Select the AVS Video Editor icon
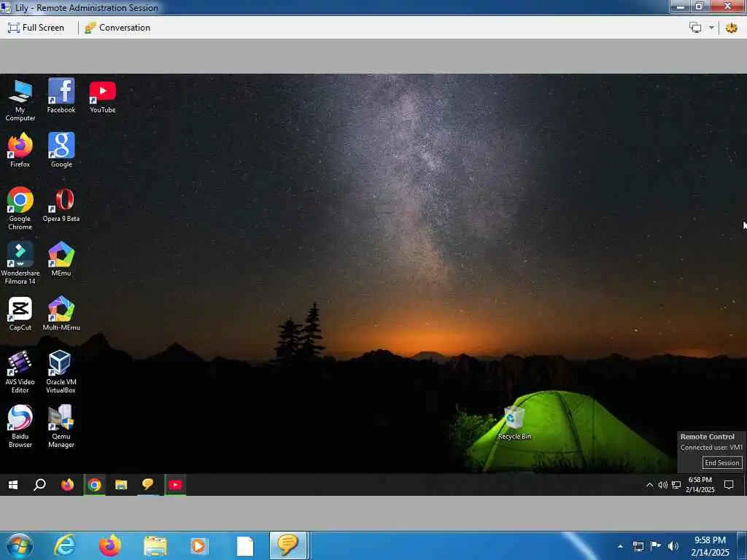This screenshot has width=747, height=560. tap(20, 372)
